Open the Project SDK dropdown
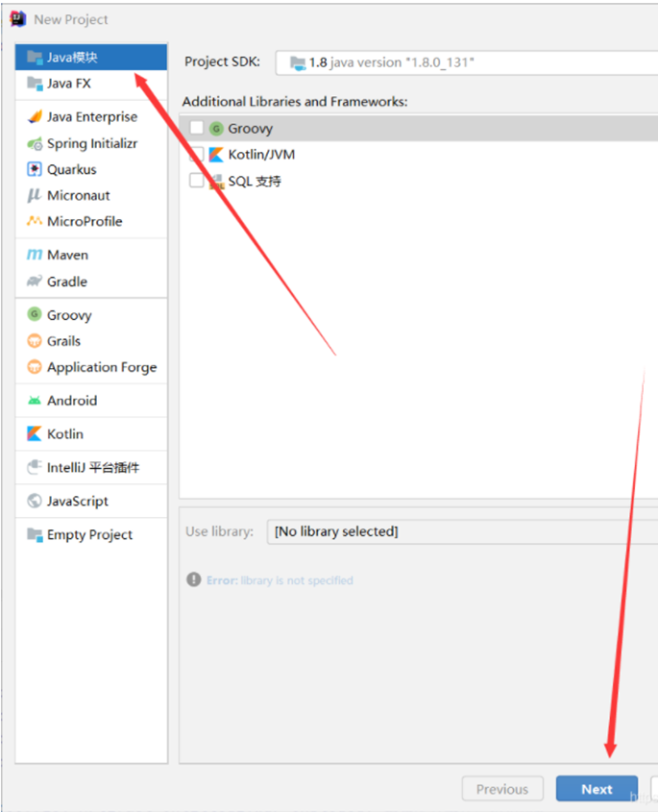This screenshot has height=812, width=658. coord(467,62)
